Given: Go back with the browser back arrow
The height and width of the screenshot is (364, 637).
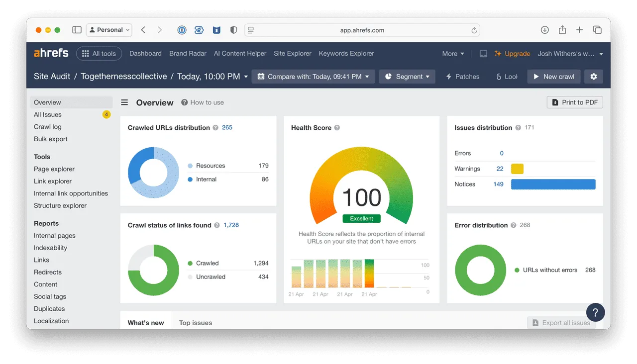Looking at the screenshot, I should [x=143, y=30].
